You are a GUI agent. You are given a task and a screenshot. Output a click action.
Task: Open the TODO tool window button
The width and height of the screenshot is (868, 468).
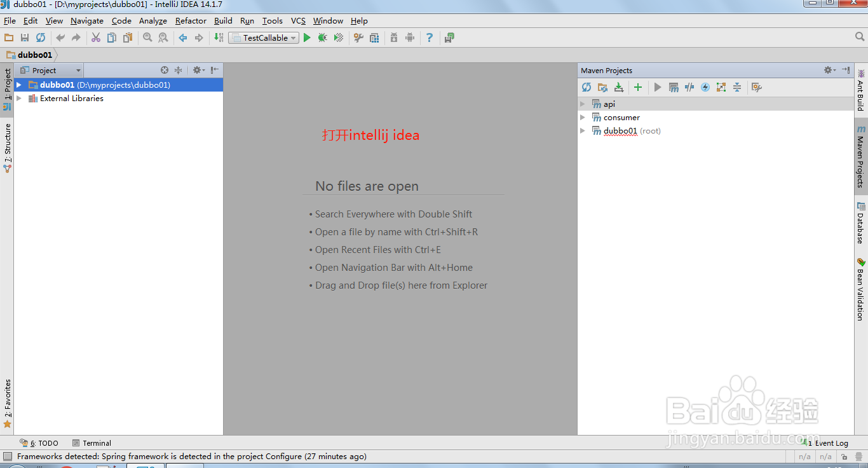tap(39, 443)
